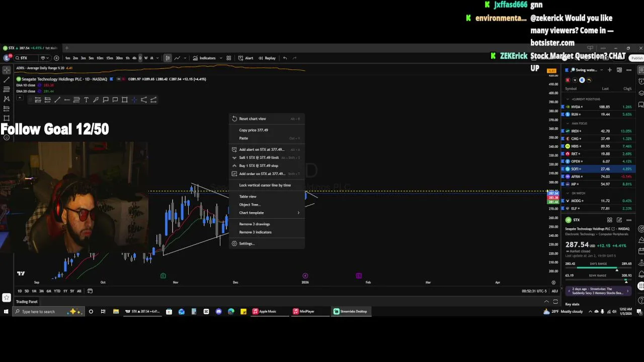Select the horizontal line tool in favorites bar
This screenshot has width=644, height=362.
pos(67,100)
